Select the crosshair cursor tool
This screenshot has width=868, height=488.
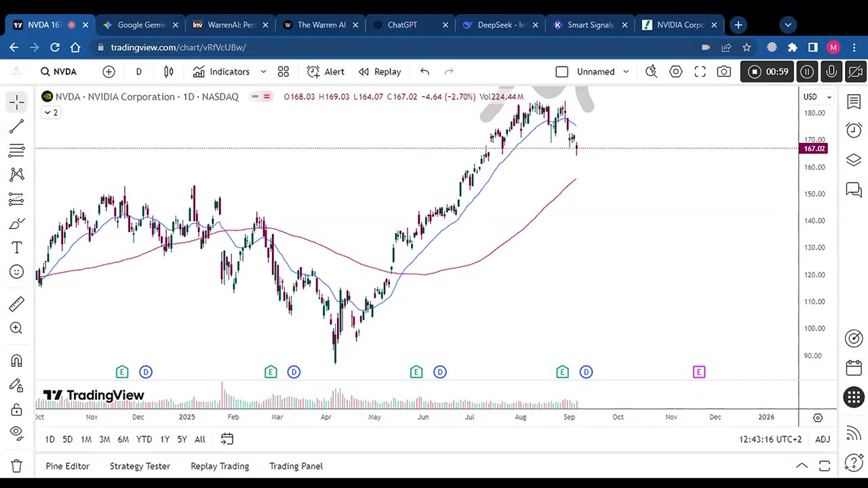pyautogui.click(x=17, y=102)
